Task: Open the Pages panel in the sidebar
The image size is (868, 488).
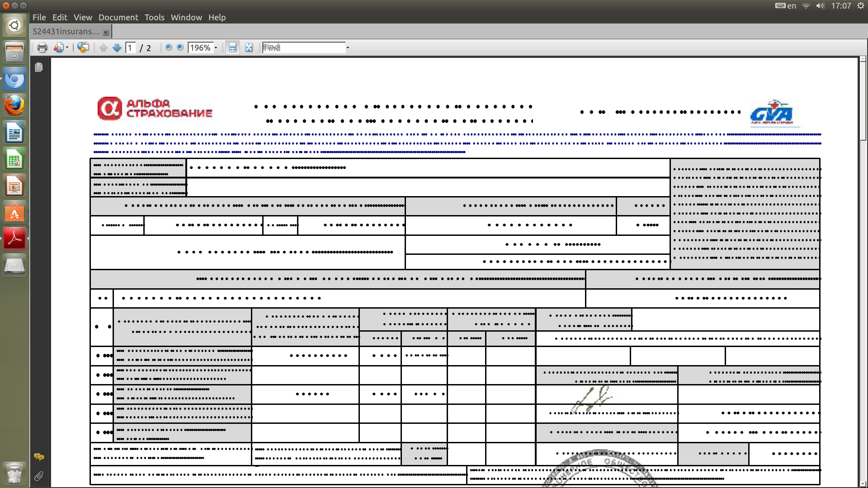Action: (39, 67)
